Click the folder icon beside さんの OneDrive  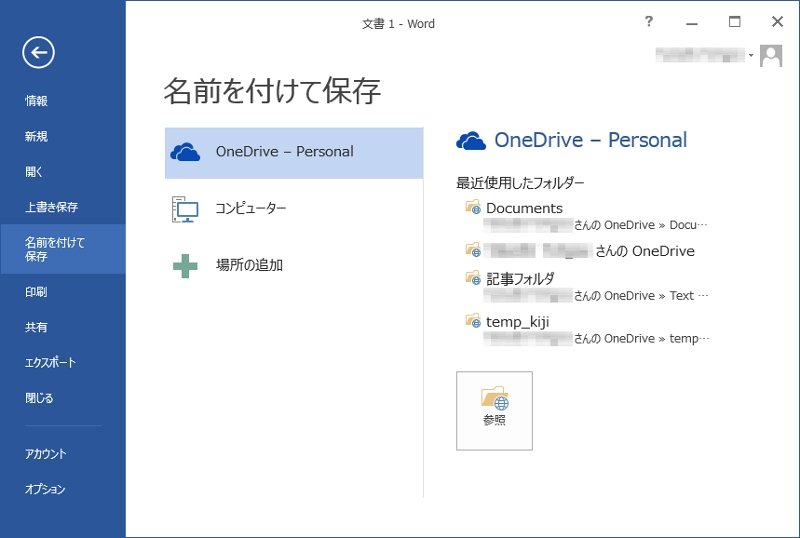(473, 250)
